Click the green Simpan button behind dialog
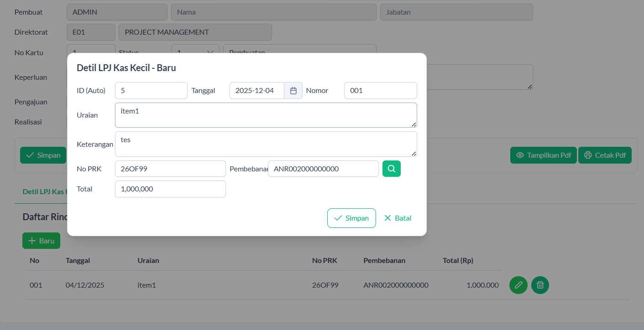This screenshot has width=644, height=330. coord(43,155)
